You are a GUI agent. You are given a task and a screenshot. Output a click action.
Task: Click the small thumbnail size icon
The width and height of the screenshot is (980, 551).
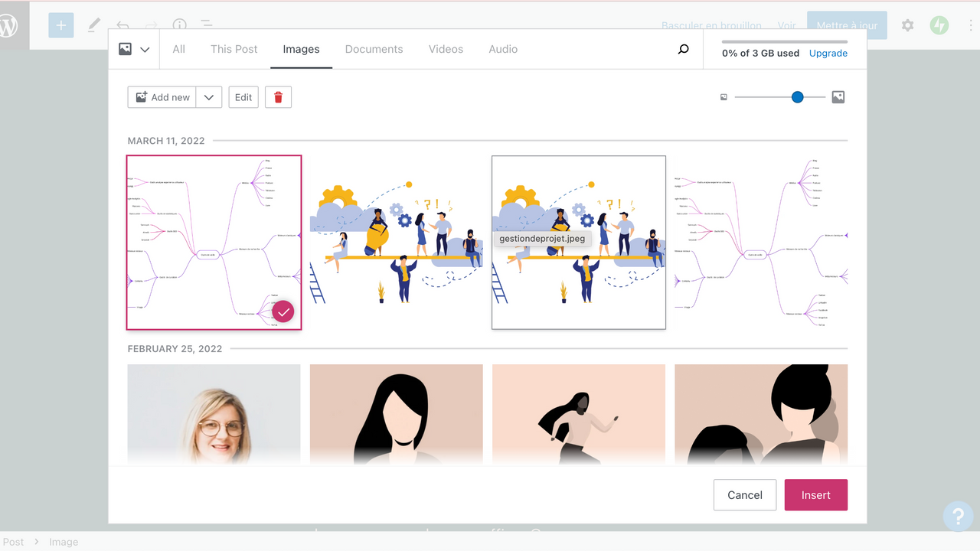click(724, 96)
